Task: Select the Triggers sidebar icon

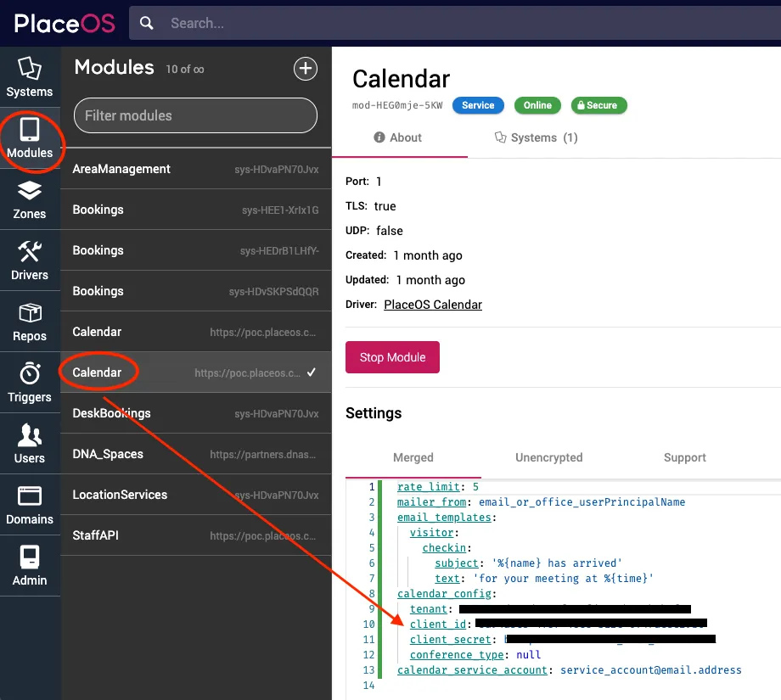Action: click(x=30, y=384)
